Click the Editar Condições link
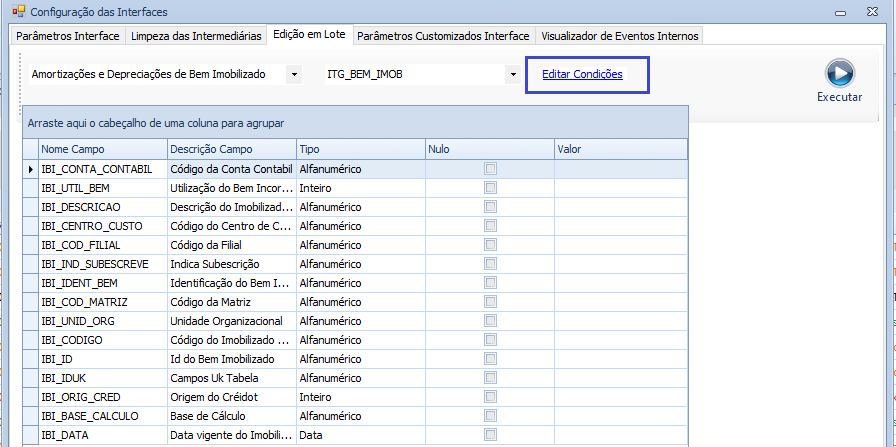 point(582,75)
